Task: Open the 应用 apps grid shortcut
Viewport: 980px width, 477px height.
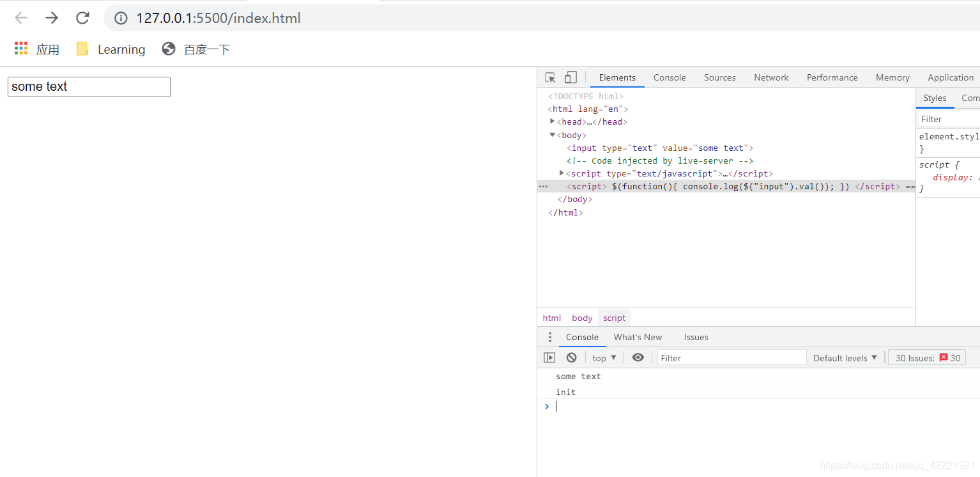Action: click(37, 49)
